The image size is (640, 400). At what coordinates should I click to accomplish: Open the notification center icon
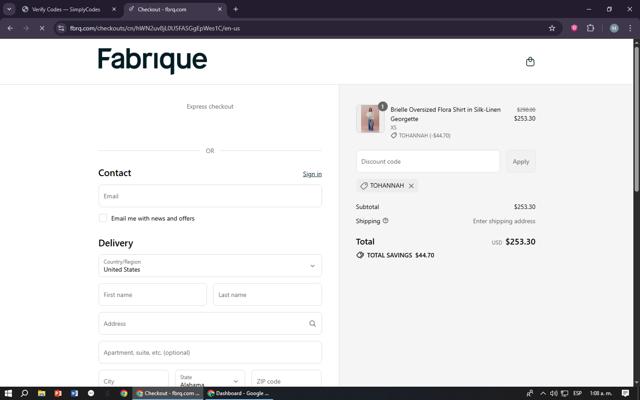pyautogui.click(x=625, y=393)
